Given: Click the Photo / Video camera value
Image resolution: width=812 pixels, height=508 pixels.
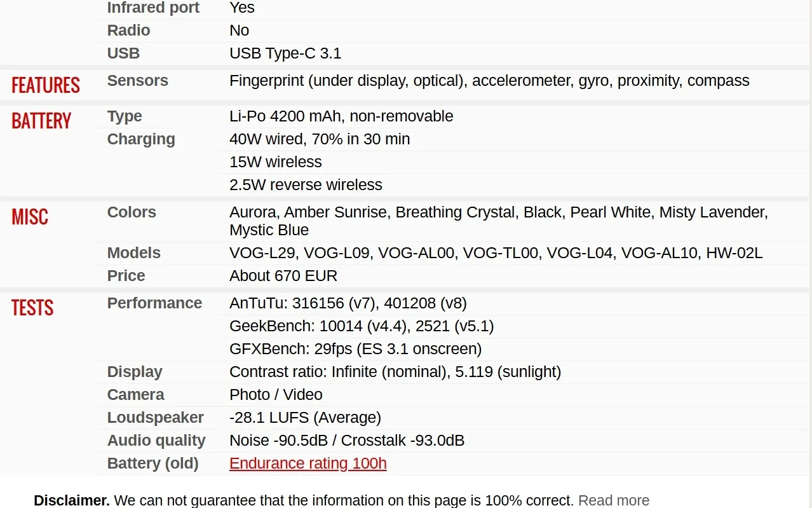Looking at the screenshot, I should point(276,395).
